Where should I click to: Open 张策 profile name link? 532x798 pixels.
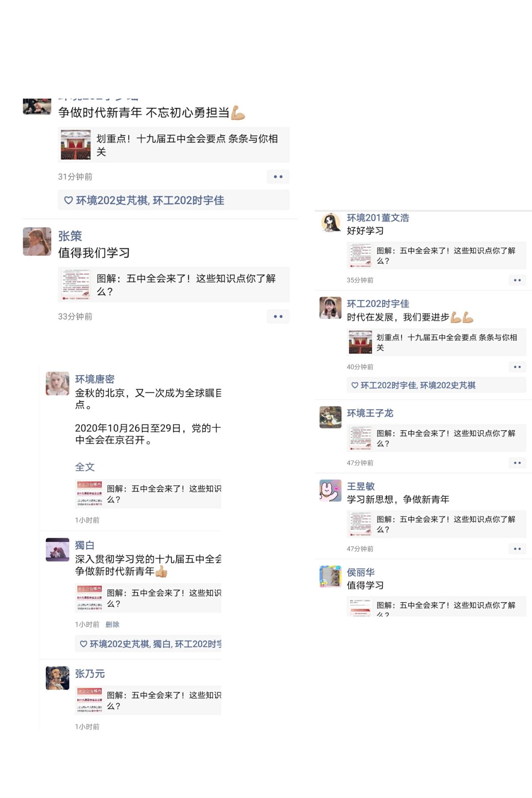pyautogui.click(x=70, y=236)
